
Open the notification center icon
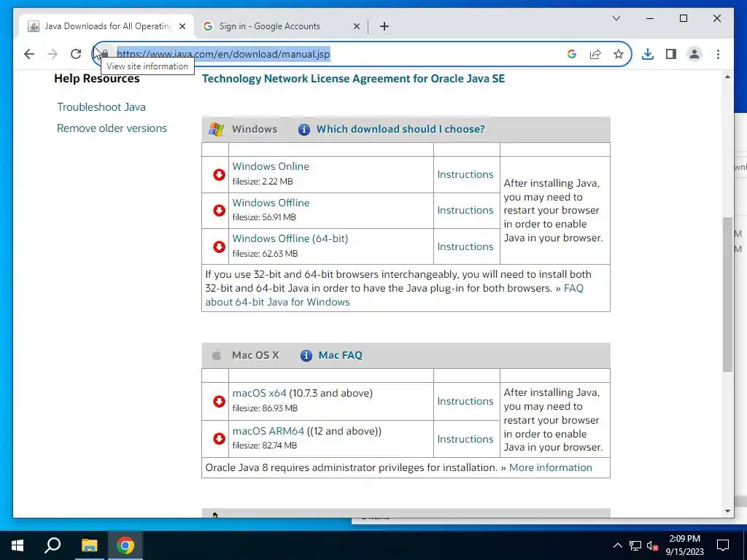click(723, 545)
